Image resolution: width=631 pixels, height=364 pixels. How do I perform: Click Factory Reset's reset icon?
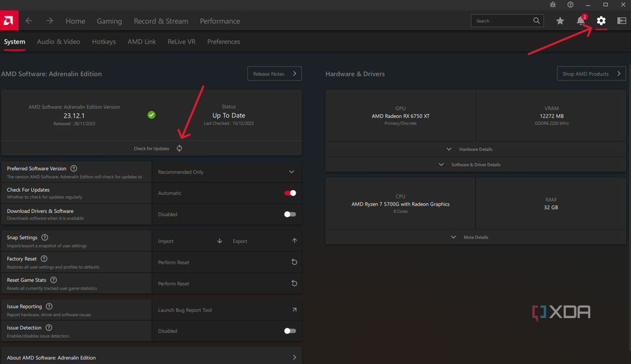[294, 262]
